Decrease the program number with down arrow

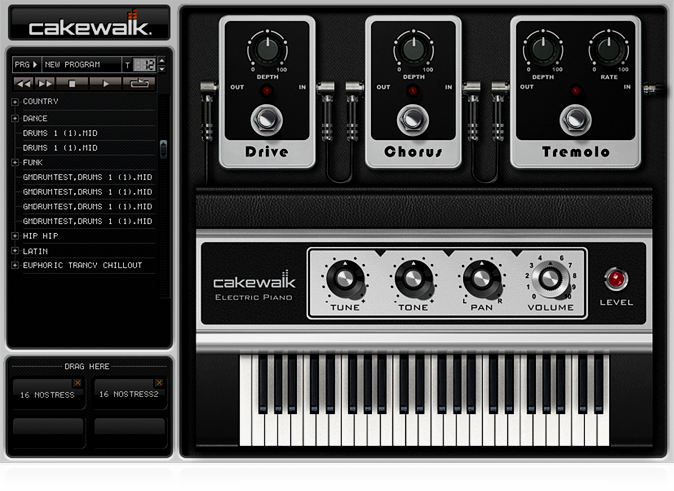162,68
